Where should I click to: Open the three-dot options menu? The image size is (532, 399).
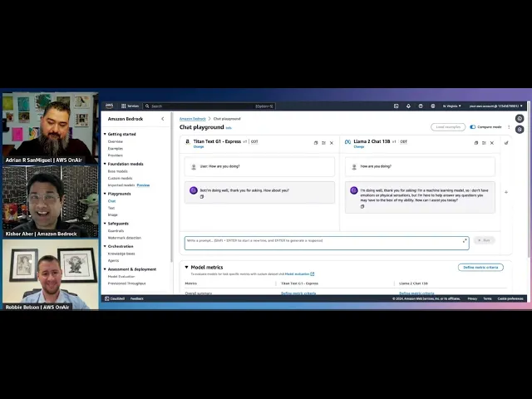pos(509,127)
